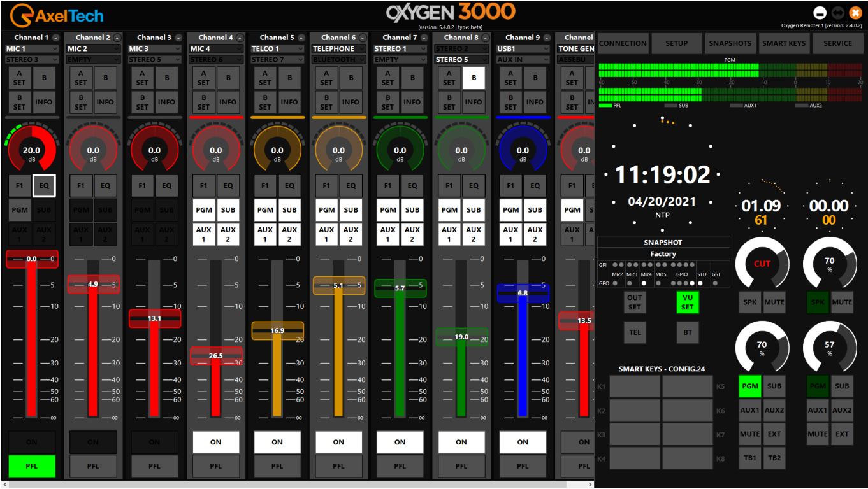Activate talkback TB1
This screenshot has height=489, width=868.
751,458
